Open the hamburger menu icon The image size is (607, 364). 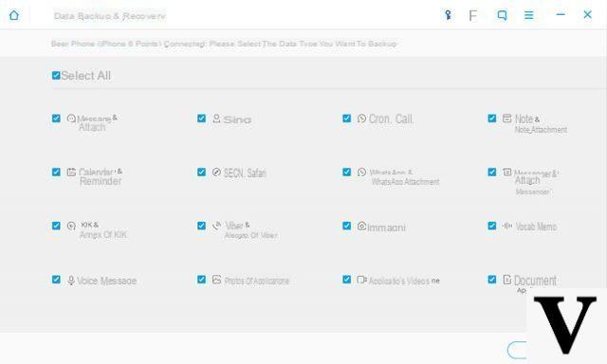click(x=529, y=15)
